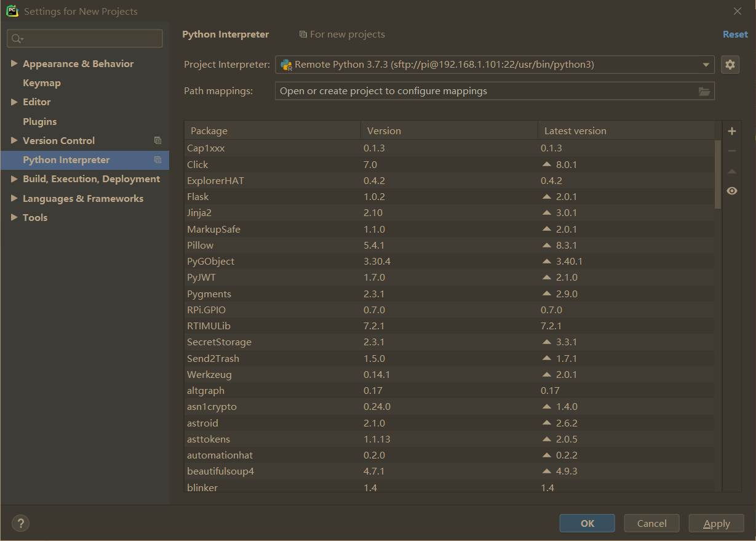The height and width of the screenshot is (541, 756).
Task: Click the magnifier icon in the settings search
Action: (17, 38)
